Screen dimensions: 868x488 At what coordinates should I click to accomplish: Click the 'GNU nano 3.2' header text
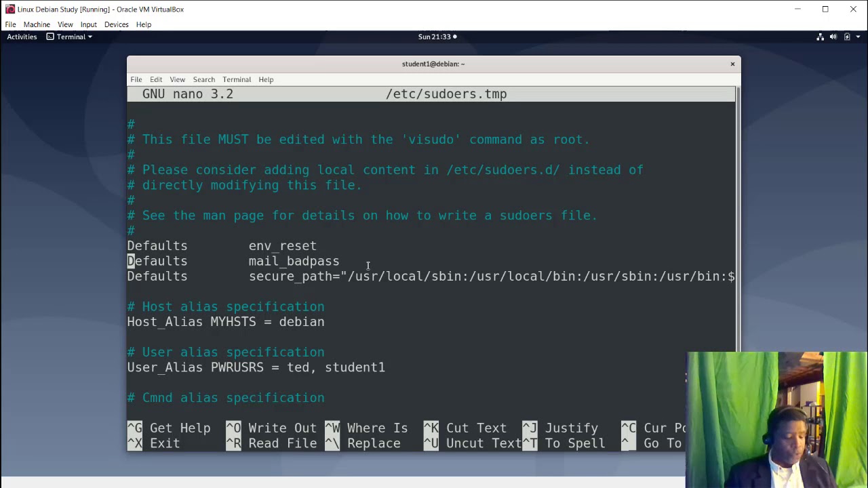(x=188, y=94)
